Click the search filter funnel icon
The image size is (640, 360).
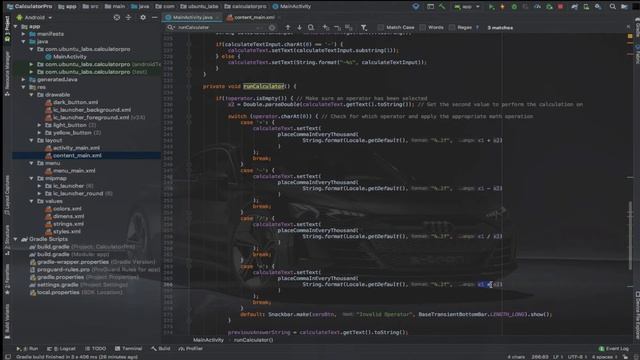tap(364, 27)
